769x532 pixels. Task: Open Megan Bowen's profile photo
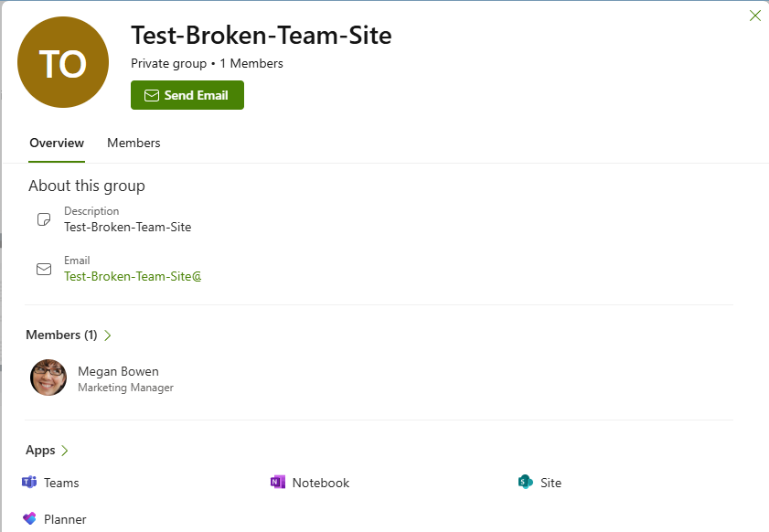tap(48, 378)
